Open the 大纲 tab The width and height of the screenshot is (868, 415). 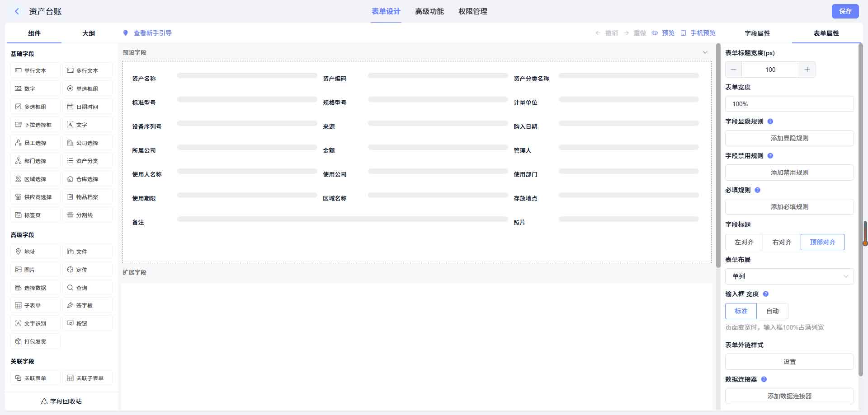click(89, 33)
